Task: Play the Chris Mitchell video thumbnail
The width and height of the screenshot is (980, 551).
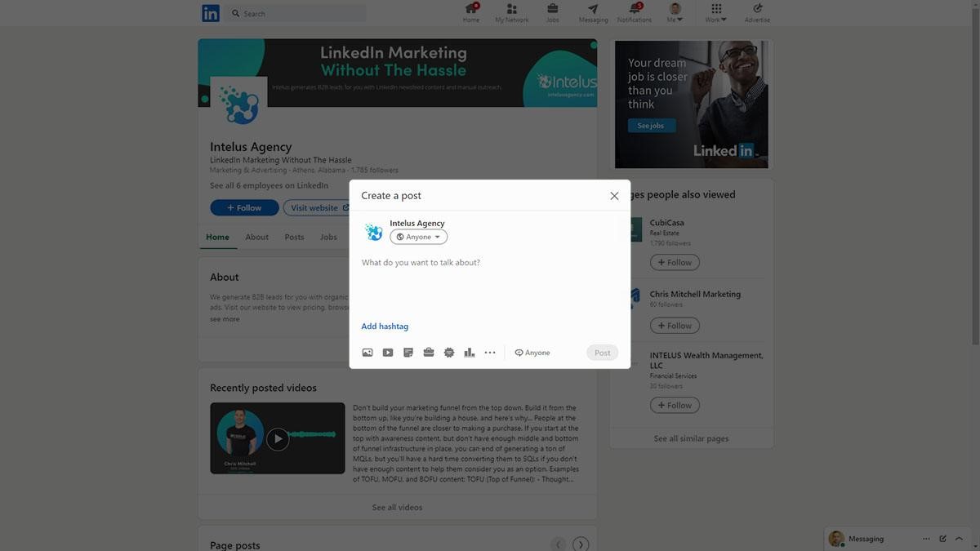Action: point(278,438)
